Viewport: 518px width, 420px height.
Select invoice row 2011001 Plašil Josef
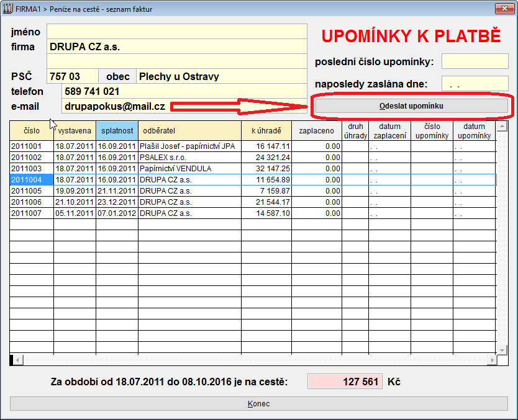tap(186, 146)
